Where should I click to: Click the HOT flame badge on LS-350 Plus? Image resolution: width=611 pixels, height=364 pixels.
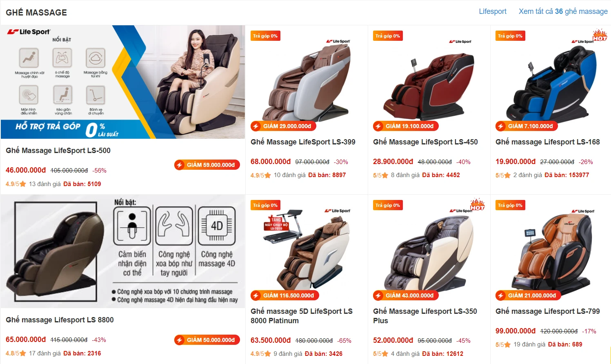point(477,205)
